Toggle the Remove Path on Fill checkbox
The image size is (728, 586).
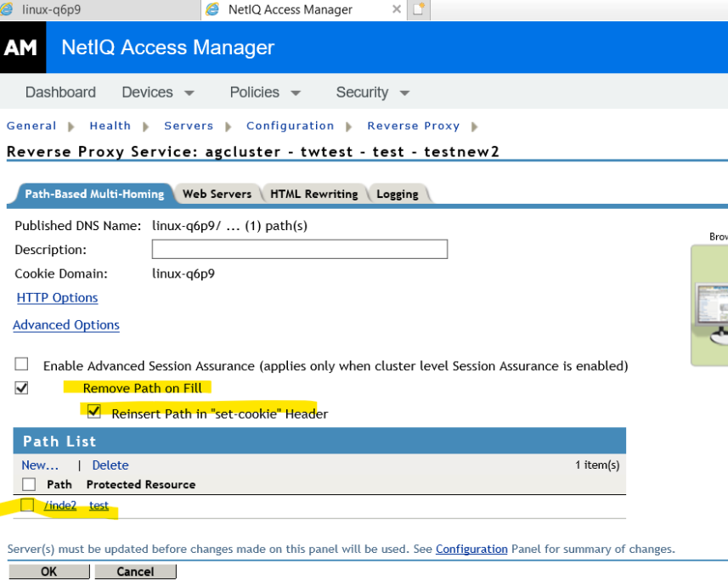[x=21, y=388]
